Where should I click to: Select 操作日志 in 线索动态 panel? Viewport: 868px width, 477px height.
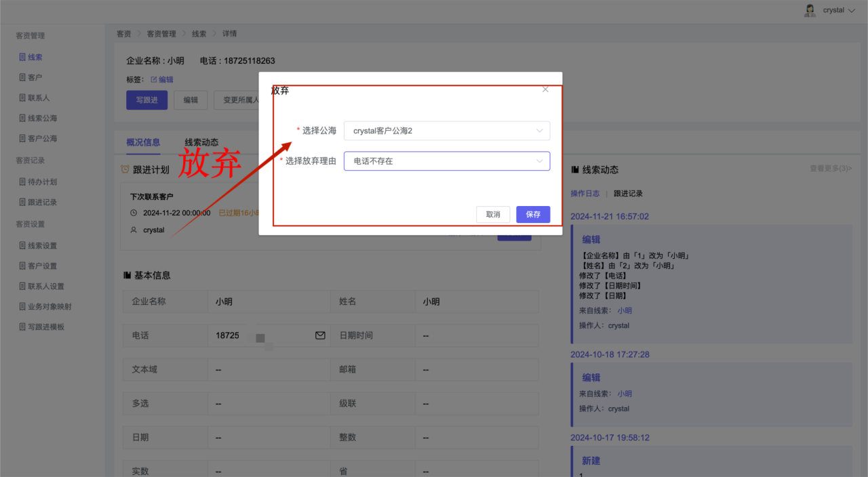[585, 194]
